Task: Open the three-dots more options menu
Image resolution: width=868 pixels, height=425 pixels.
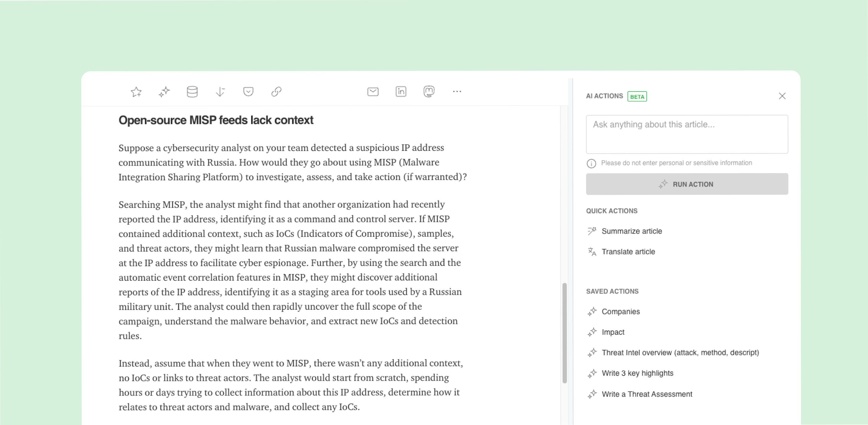Action: tap(457, 91)
